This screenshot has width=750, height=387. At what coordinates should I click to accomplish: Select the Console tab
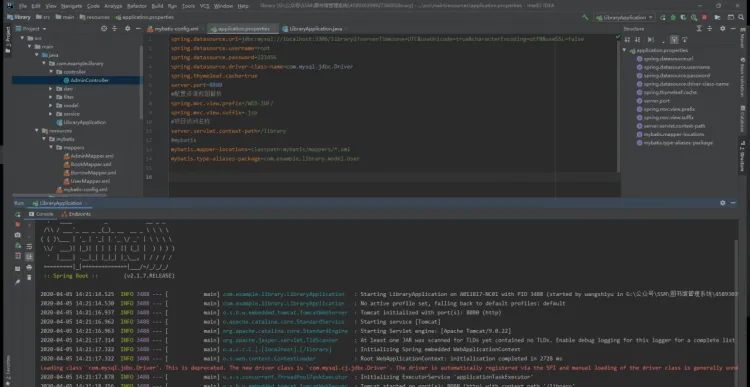42,214
